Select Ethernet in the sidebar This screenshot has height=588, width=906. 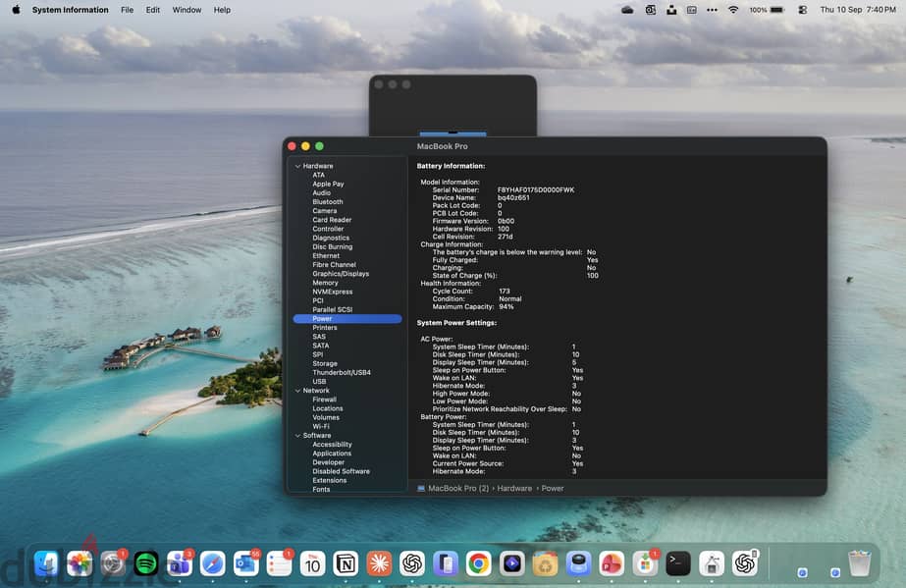pos(326,256)
